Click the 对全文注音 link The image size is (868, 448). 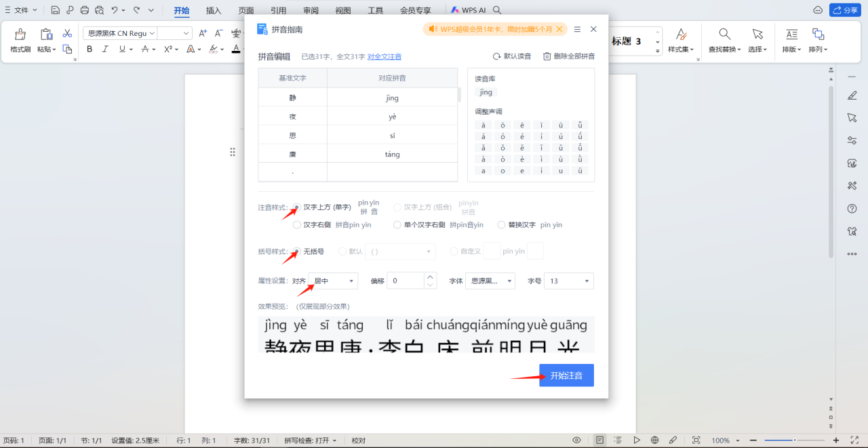[384, 56]
